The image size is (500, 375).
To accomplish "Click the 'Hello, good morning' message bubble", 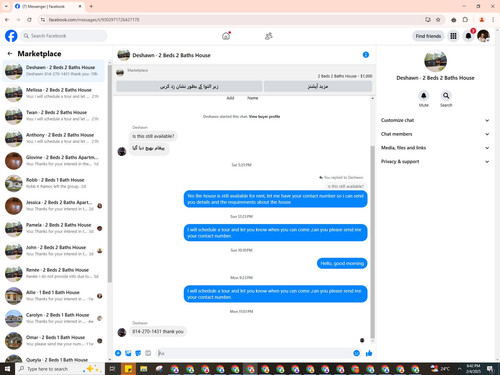I will 342,263.
